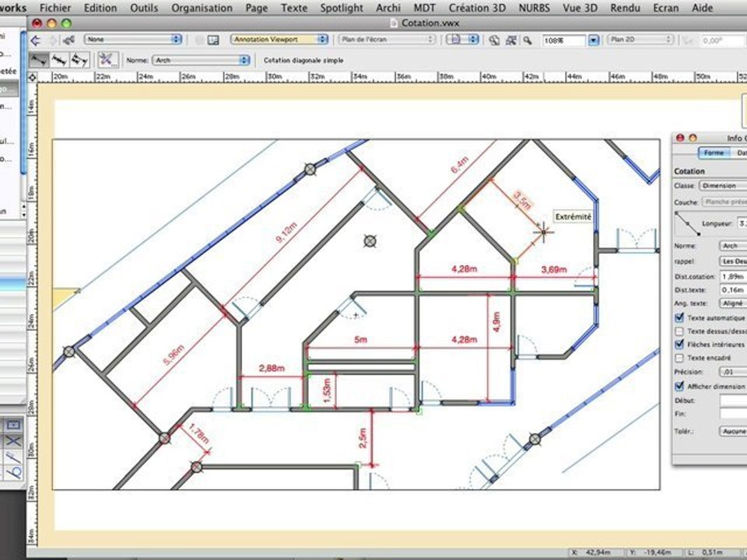Screen dimensions: 747x560
Task: Open the Plan 2D view dropdown
Action: coord(640,40)
